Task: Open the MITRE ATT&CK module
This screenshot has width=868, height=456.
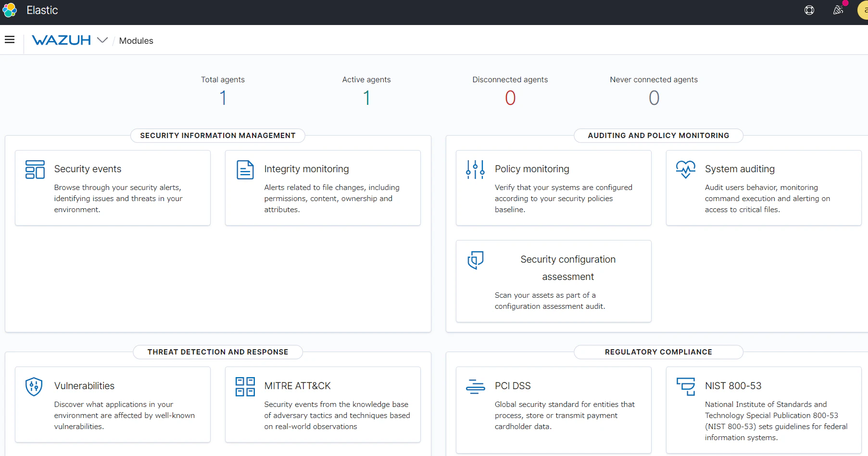Action: (x=323, y=405)
